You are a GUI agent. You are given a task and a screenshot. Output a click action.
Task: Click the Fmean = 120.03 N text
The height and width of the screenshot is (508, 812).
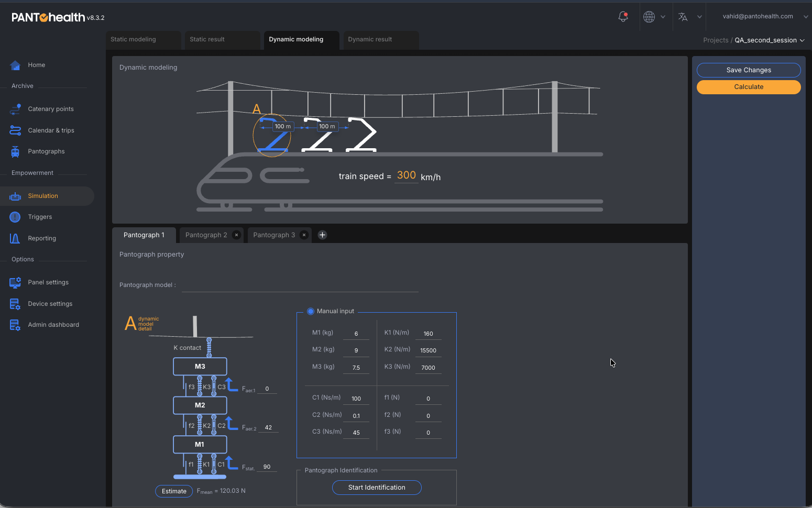pos(221,491)
